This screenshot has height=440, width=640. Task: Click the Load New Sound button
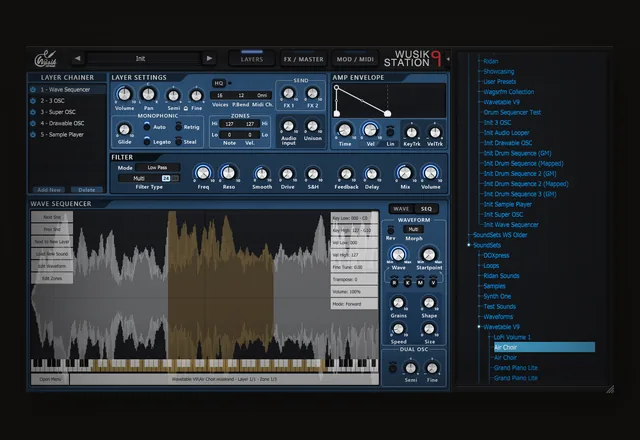coord(52,254)
